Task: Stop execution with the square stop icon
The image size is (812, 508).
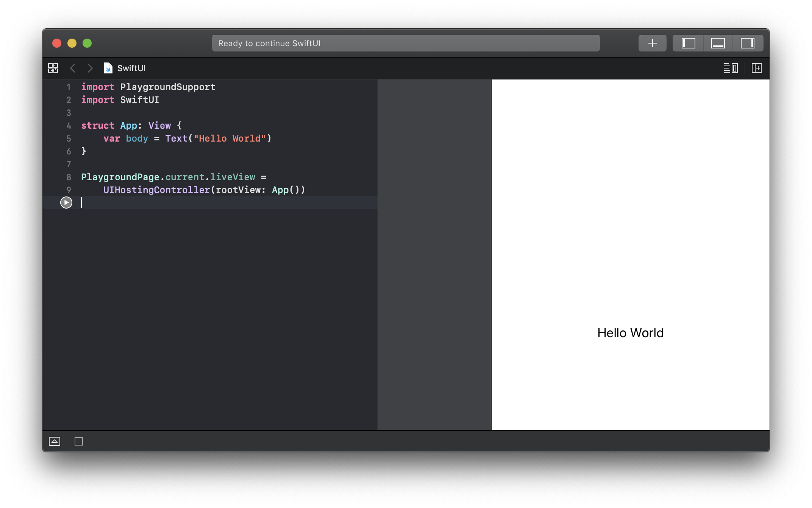Action: 78,441
